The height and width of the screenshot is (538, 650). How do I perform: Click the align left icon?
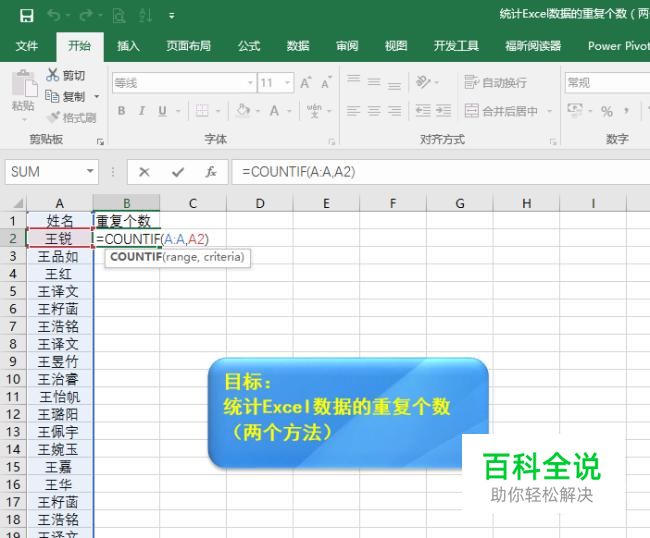click(354, 111)
